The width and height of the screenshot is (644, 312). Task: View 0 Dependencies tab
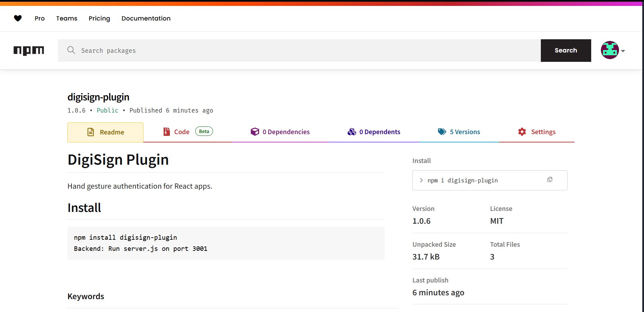[280, 132]
